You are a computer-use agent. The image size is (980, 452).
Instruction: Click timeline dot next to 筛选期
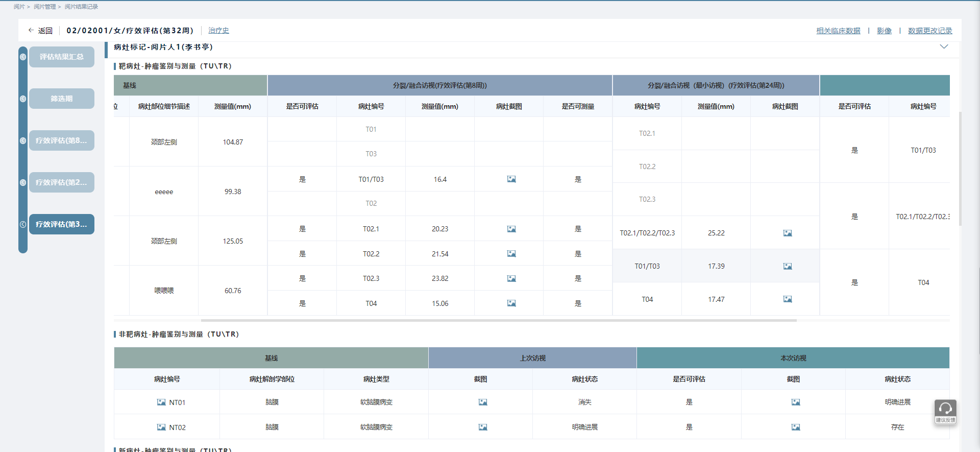pos(23,99)
